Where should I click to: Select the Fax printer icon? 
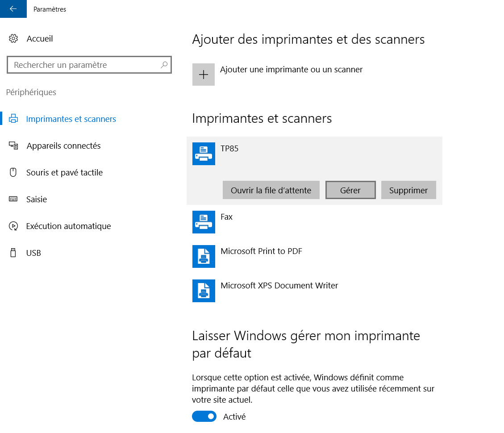tap(204, 222)
